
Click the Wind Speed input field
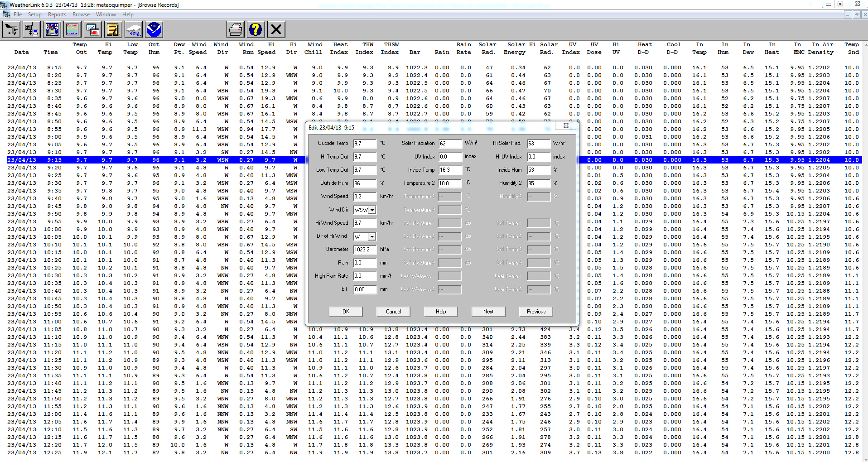coord(365,197)
